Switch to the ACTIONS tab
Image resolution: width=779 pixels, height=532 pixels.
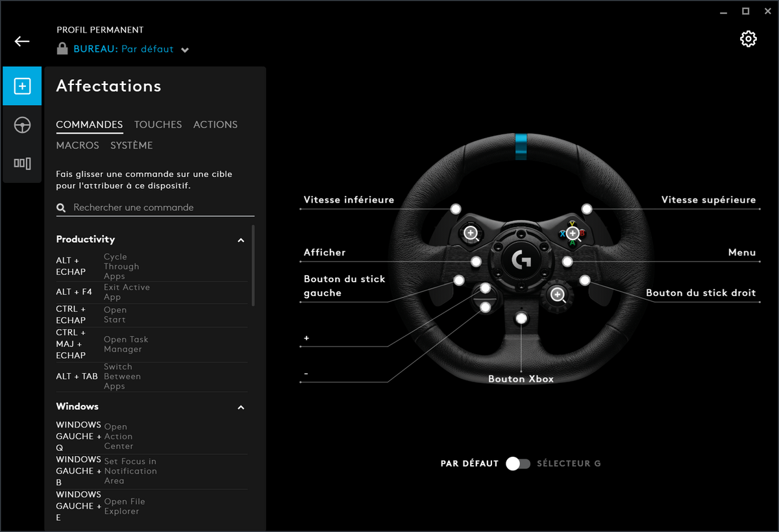coord(216,125)
